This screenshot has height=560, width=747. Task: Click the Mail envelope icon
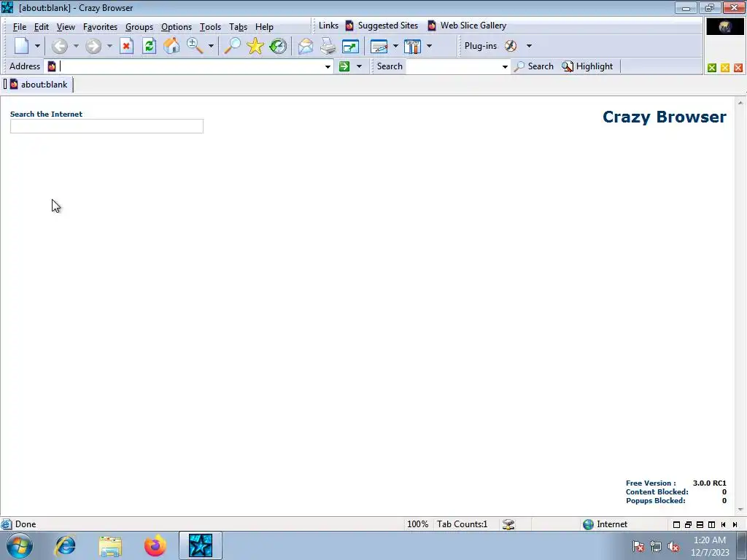(x=306, y=46)
